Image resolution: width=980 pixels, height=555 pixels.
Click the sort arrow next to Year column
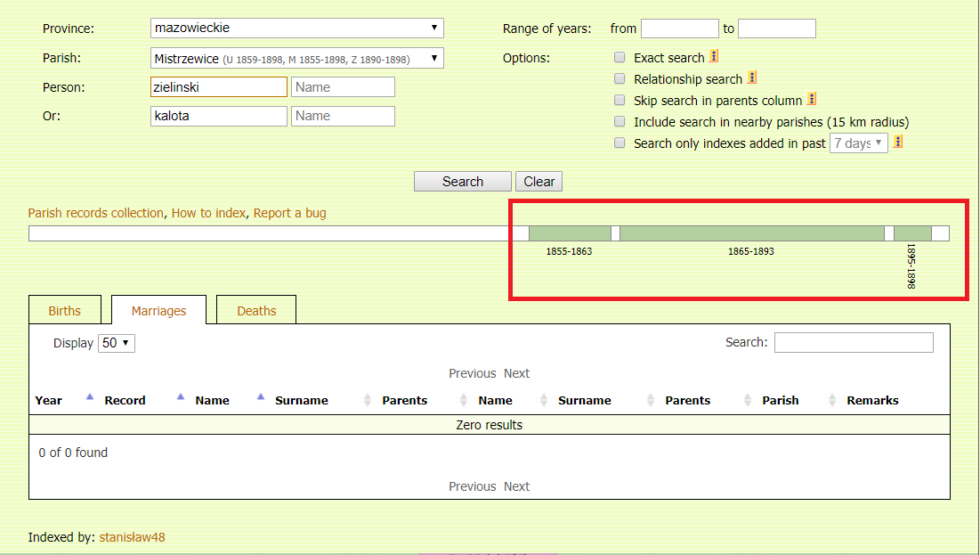click(89, 397)
